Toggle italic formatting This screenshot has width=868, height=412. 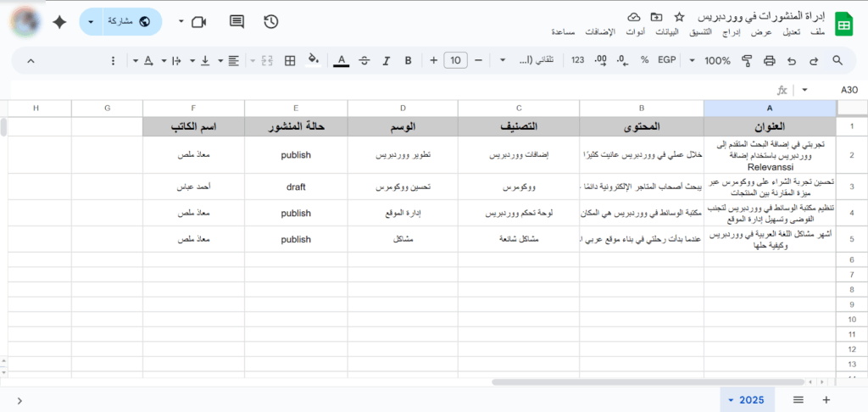(387, 60)
